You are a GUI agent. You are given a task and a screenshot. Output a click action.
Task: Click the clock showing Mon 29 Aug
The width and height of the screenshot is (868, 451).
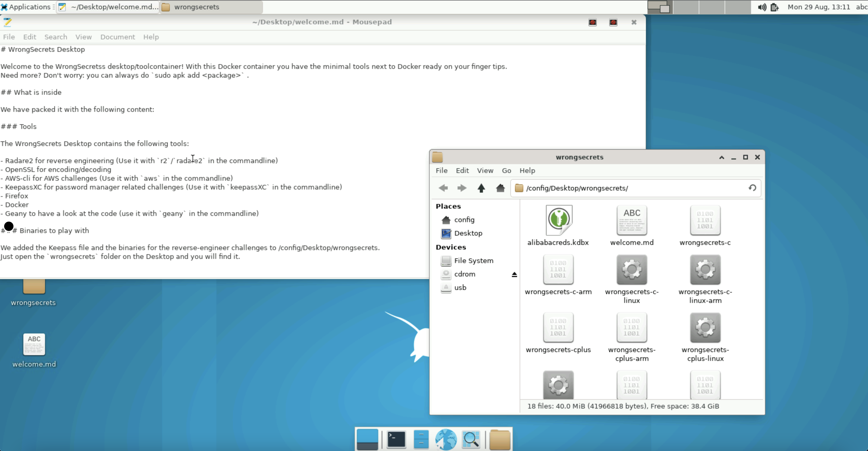pyautogui.click(x=819, y=7)
